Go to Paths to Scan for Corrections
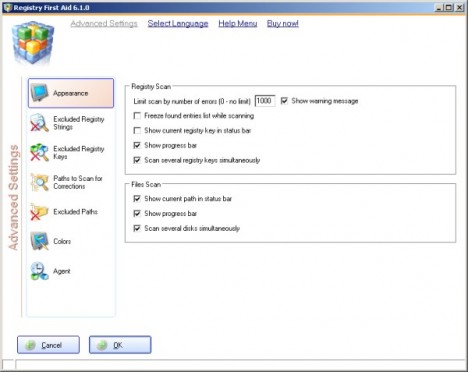Viewport: 468px width, 372px height. pyautogui.click(x=71, y=182)
